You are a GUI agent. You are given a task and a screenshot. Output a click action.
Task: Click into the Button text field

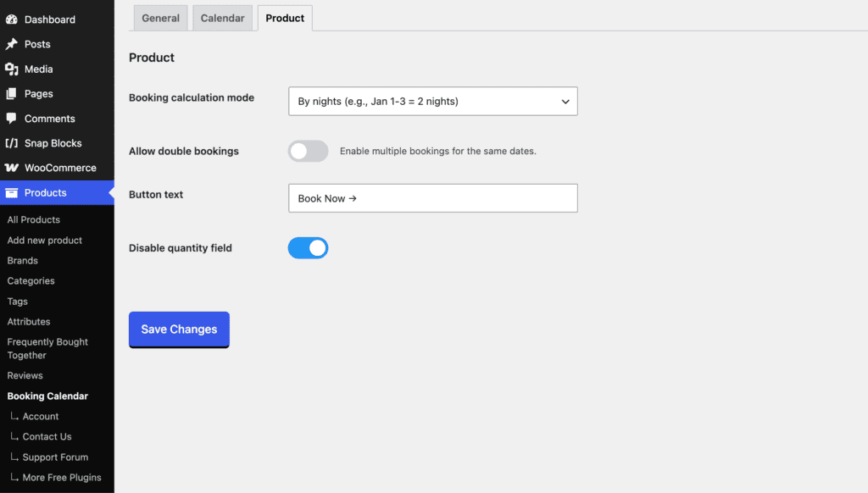coord(433,198)
